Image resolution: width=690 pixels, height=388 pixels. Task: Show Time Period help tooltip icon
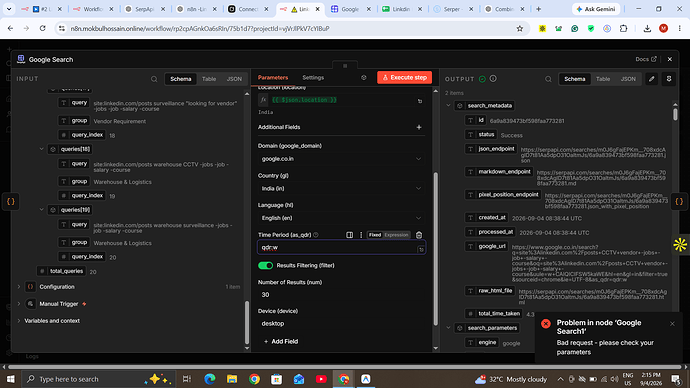[x=316, y=235]
